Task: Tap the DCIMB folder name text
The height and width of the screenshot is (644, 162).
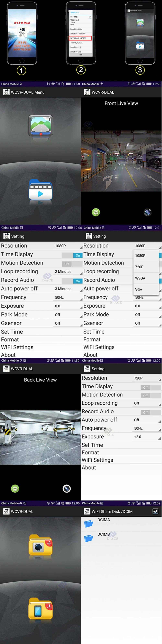Action: point(104,534)
